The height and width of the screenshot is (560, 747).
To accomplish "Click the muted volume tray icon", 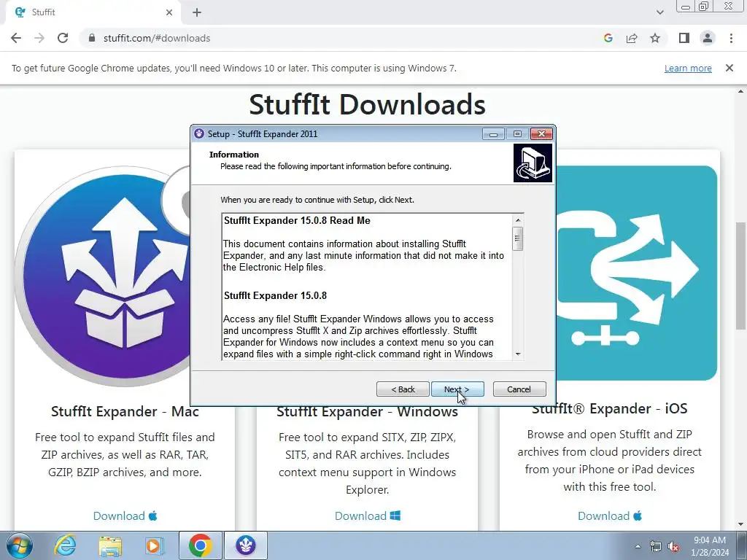I will click(x=673, y=547).
